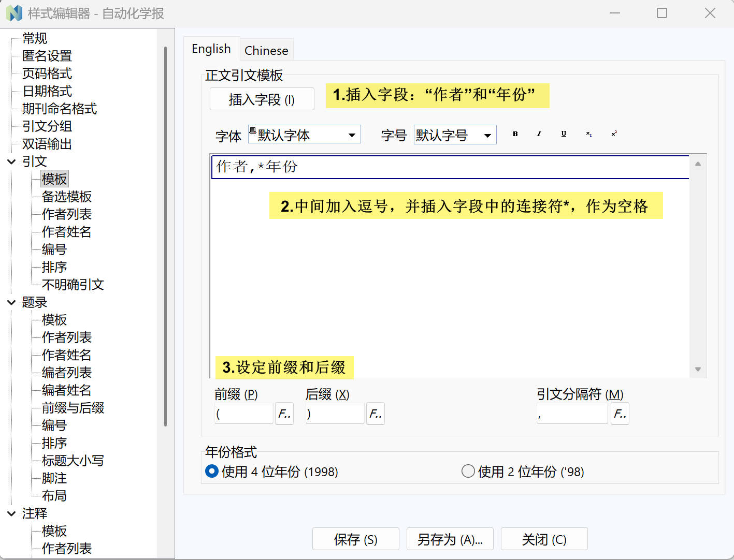The height and width of the screenshot is (560, 734).
Task: Apply superscript formatting to the template text
Action: point(613,134)
